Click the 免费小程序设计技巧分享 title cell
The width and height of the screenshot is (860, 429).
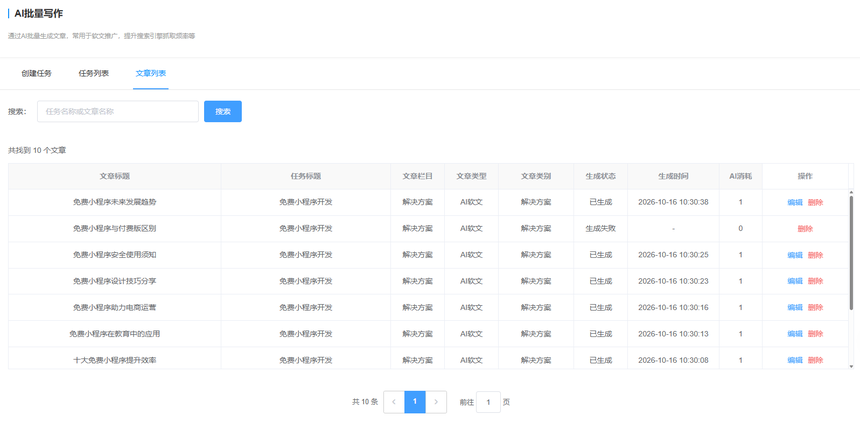pos(115,281)
